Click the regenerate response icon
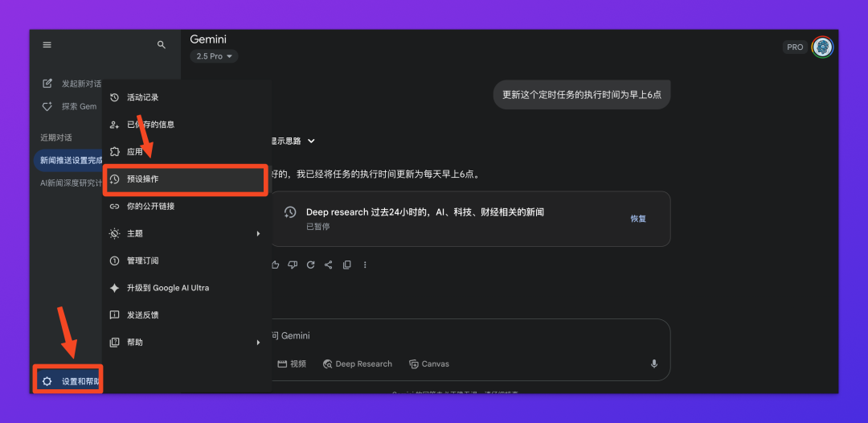This screenshot has height=423, width=868. [x=310, y=265]
